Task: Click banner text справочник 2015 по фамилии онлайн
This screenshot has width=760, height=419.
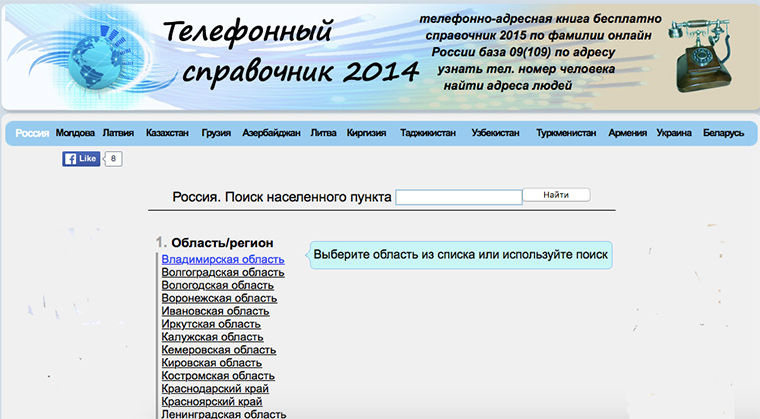Action: pyautogui.click(x=538, y=35)
